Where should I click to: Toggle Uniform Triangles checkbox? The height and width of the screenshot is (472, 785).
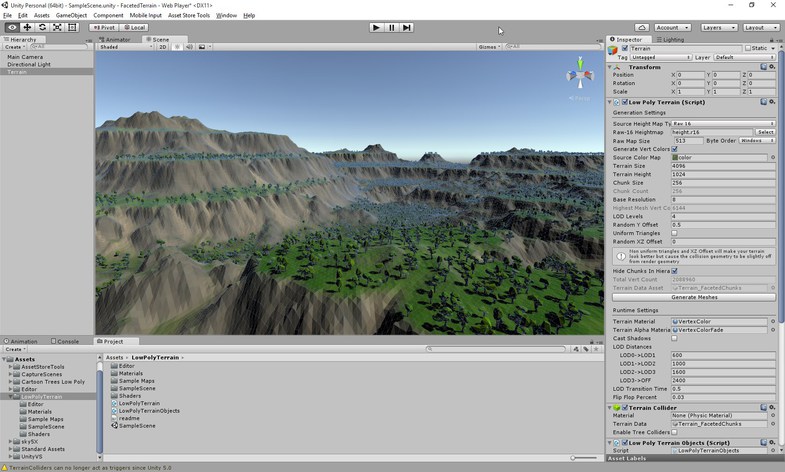pos(674,233)
